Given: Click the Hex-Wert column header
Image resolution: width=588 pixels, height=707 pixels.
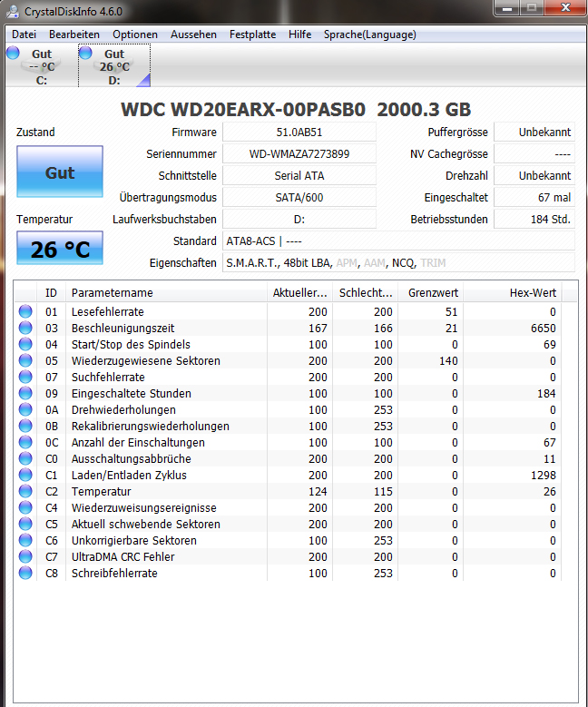Looking at the screenshot, I should 514,292.
